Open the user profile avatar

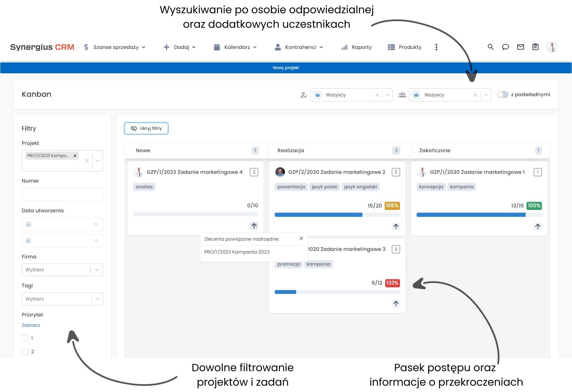(x=552, y=47)
